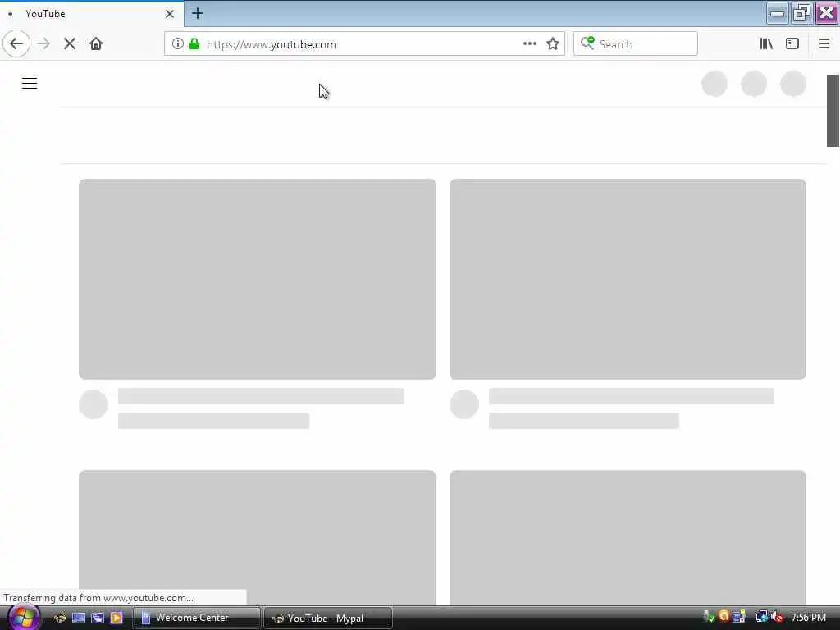Viewport: 840px width, 630px height.
Task: Click the green secure connection padlock
Action: pos(194,44)
